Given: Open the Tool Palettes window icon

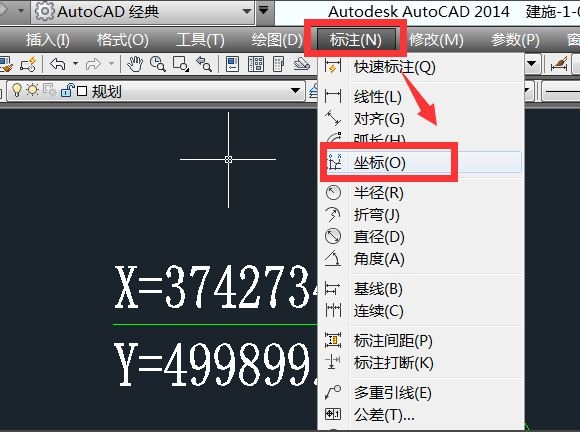Looking at the screenshot, I should (x=278, y=64).
